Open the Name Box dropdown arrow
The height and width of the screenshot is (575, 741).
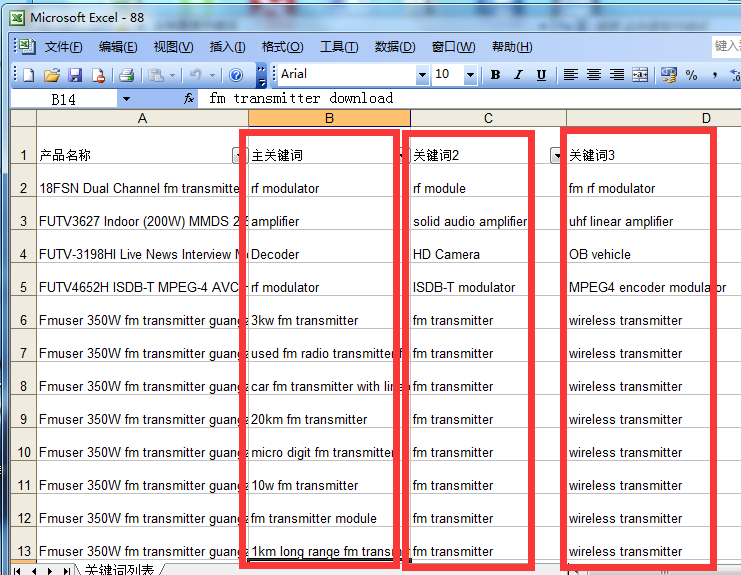[126, 99]
